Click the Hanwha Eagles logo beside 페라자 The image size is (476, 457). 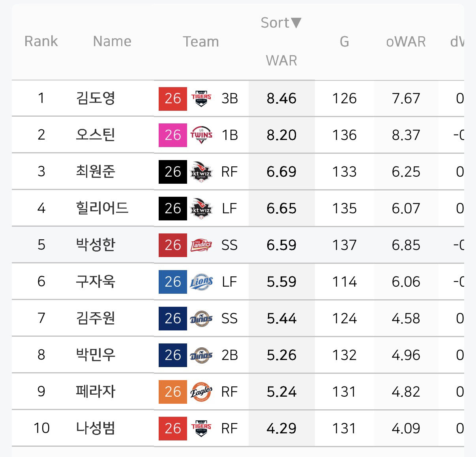[x=201, y=392]
